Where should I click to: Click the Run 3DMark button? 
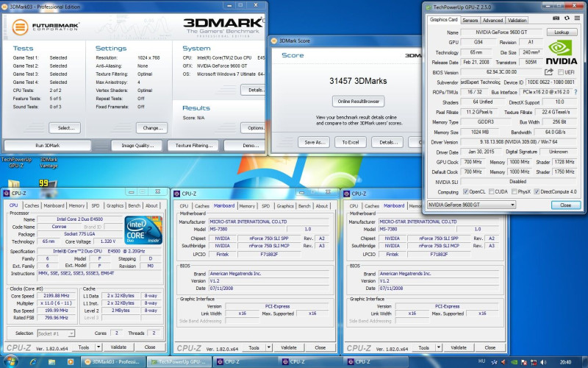[x=48, y=145]
